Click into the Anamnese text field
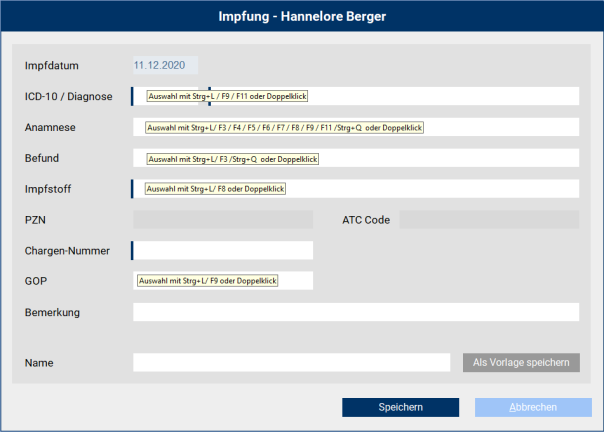 [500, 128]
